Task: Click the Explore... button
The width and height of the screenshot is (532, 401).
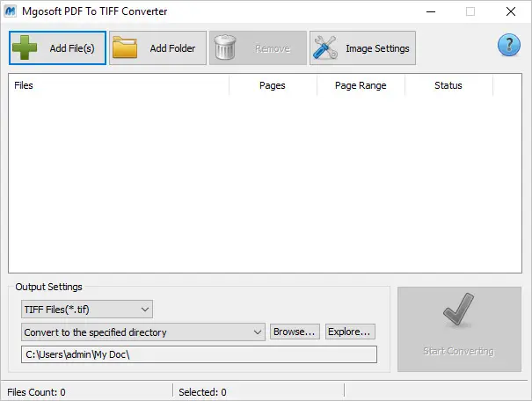Action: point(350,332)
